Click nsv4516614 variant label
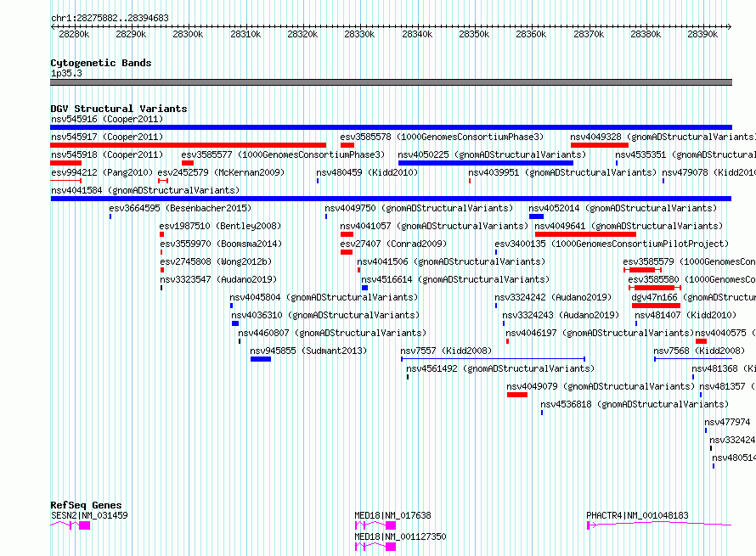 455,279
